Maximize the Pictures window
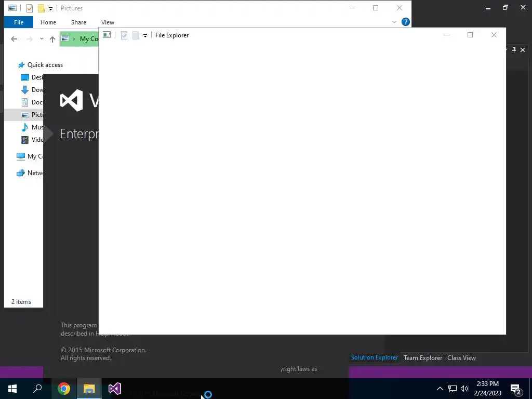 pos(376,8)
